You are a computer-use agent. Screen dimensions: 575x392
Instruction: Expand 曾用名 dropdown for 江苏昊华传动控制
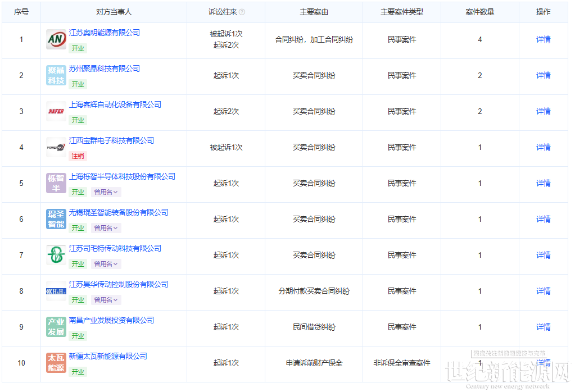coord(106,300)
